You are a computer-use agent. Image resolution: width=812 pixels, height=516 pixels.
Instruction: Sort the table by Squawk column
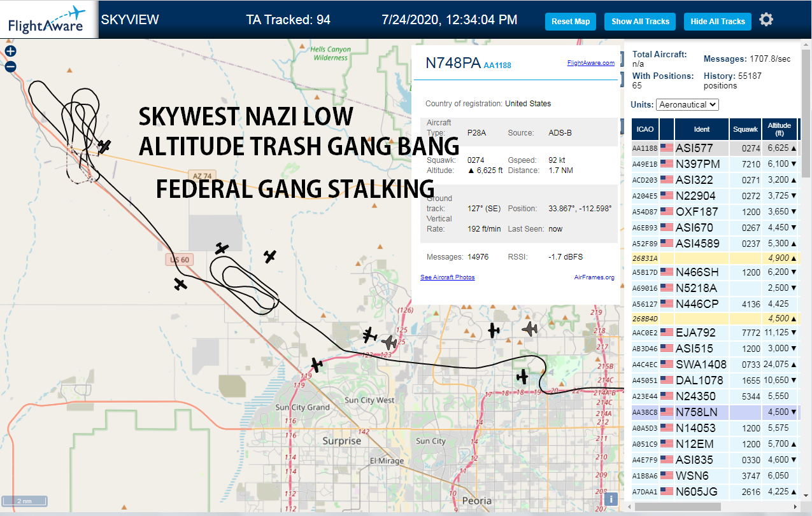click(x=745, y=129)
